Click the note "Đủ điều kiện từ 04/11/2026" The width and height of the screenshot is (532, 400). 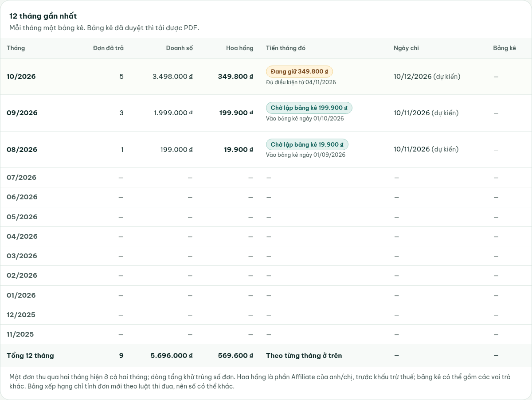tap(301, 82)
